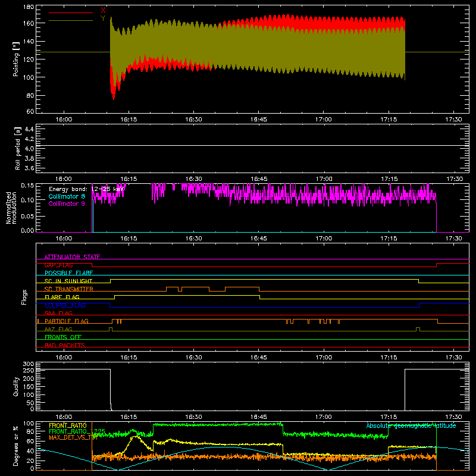Click the 16:45 tick under Roll period plot
This screenshot has height=476, width=476.
point(259,179)
